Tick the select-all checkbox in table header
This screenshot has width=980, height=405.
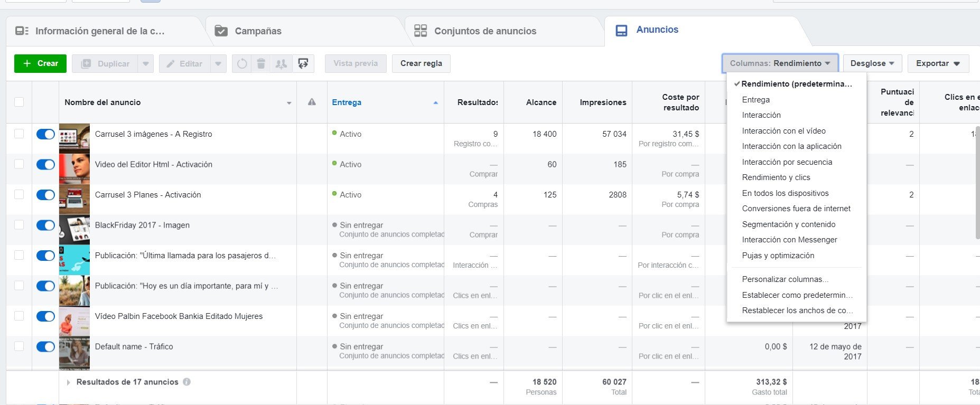[19, 102]
